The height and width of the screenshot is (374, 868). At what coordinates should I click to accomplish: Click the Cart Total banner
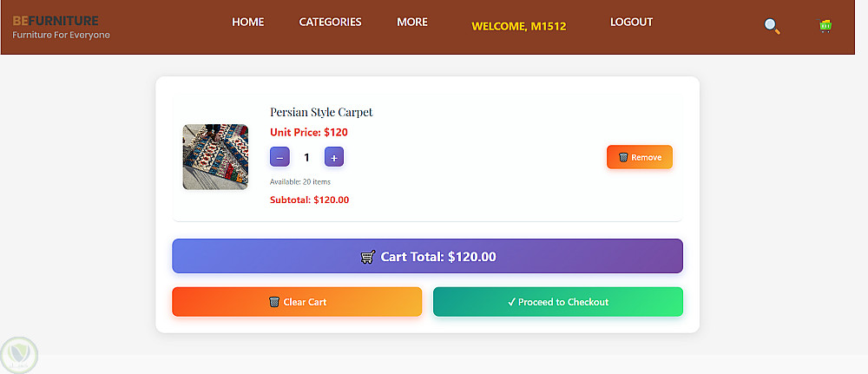(427, 256)
